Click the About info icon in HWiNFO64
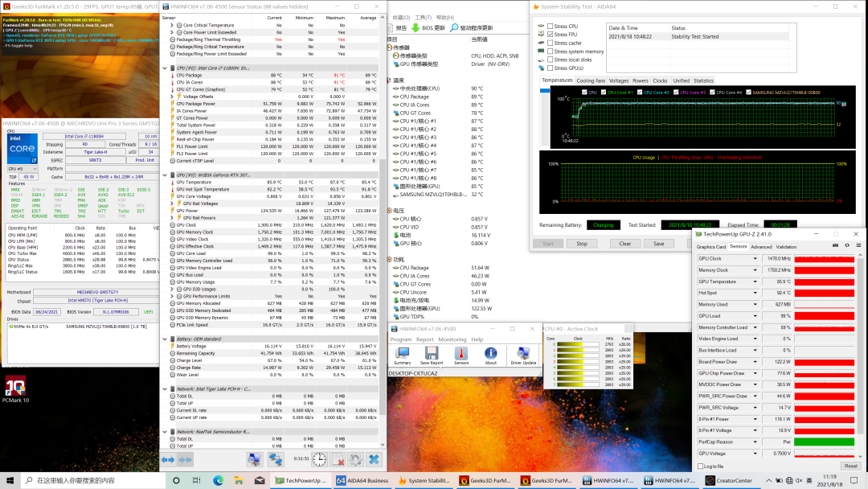This screenshot has height=489, width=868. pos(490,353)
